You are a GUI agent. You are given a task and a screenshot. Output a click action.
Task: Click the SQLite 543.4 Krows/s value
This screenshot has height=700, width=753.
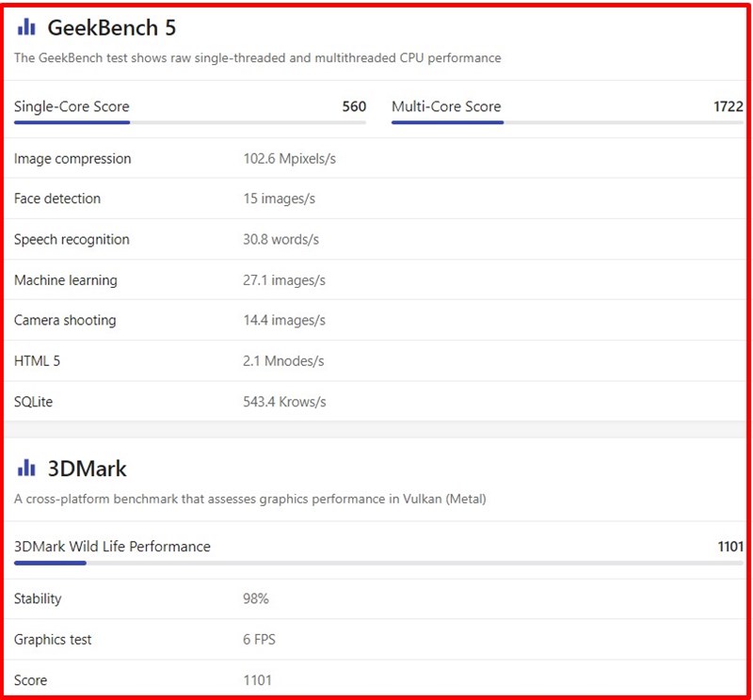(x=284, y=402)
